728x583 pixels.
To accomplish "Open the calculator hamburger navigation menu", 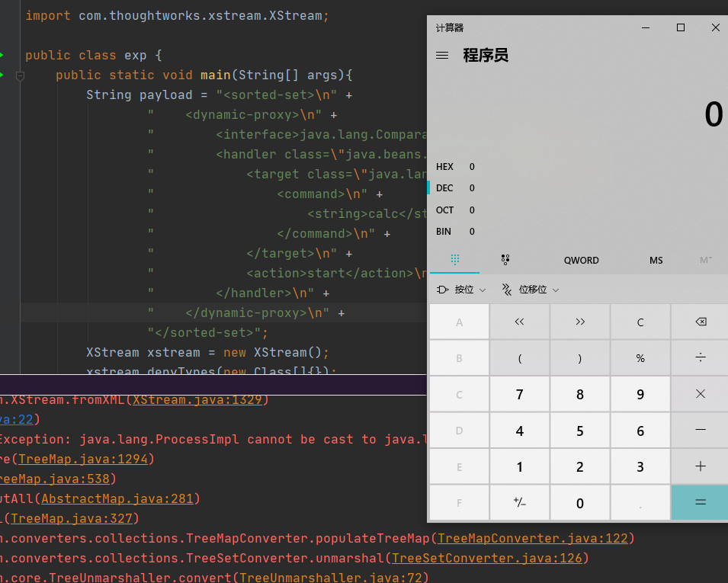I will (x=442, y=56).
